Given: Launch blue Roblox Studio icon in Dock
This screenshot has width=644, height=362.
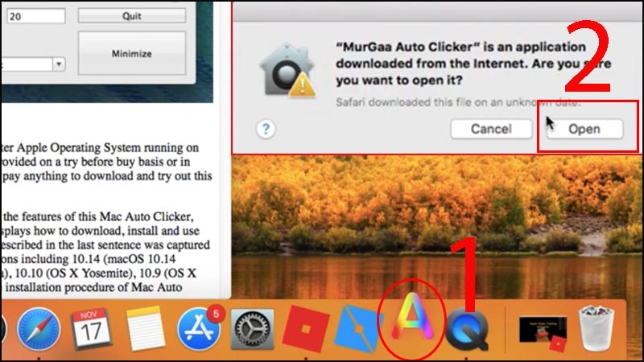Looking at the screenshot, I should [358, 330].
